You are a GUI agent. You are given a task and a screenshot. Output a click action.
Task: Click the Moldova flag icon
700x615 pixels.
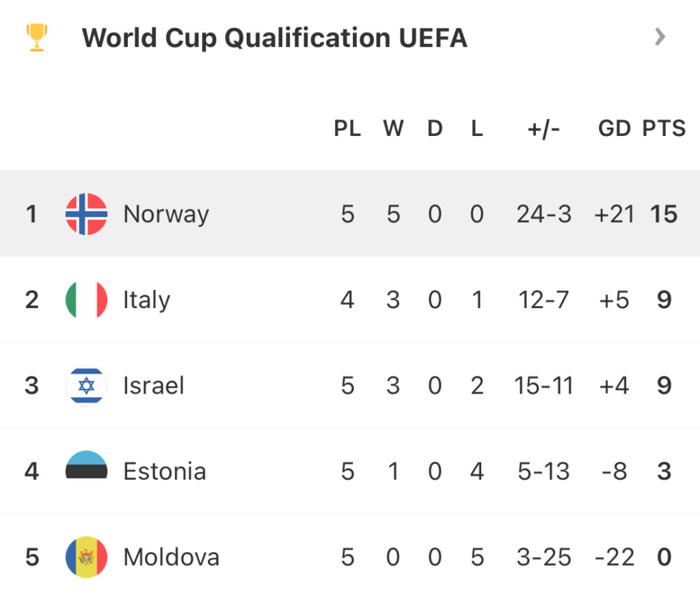click(x=86, y=557)
